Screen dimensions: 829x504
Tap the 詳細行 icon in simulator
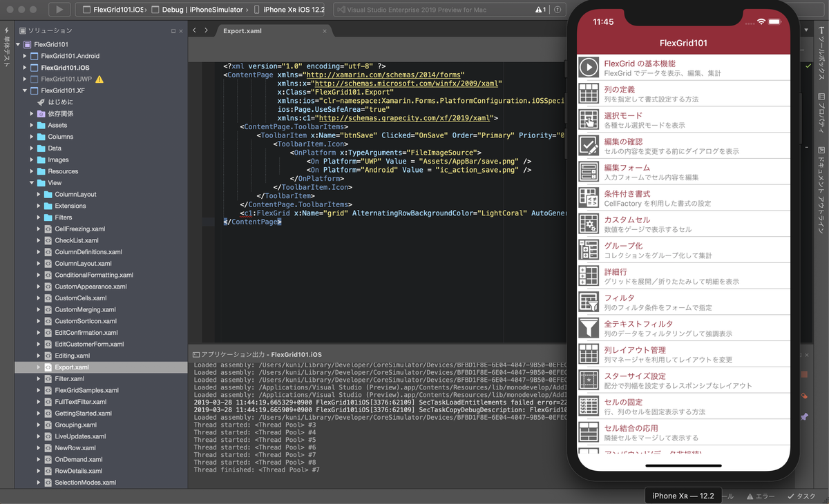(x=589, y=275)
